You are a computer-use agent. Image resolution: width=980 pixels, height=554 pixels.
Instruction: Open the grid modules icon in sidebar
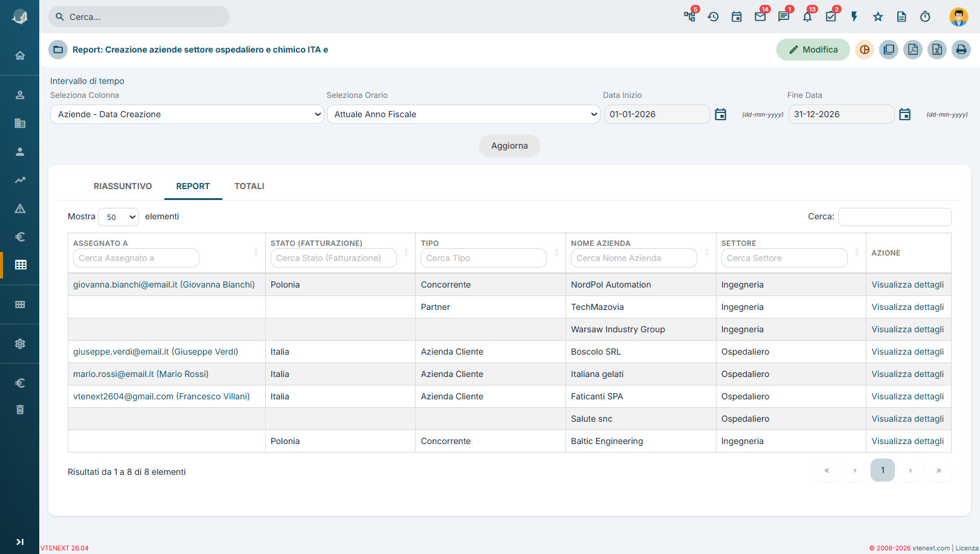(x=20, y=304)
